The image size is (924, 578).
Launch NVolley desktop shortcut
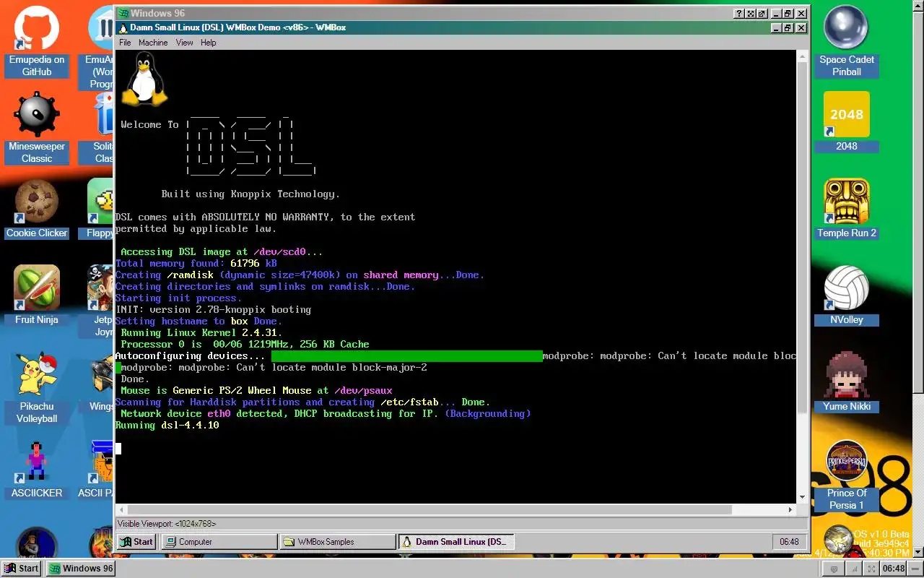[x=846, y=295]
